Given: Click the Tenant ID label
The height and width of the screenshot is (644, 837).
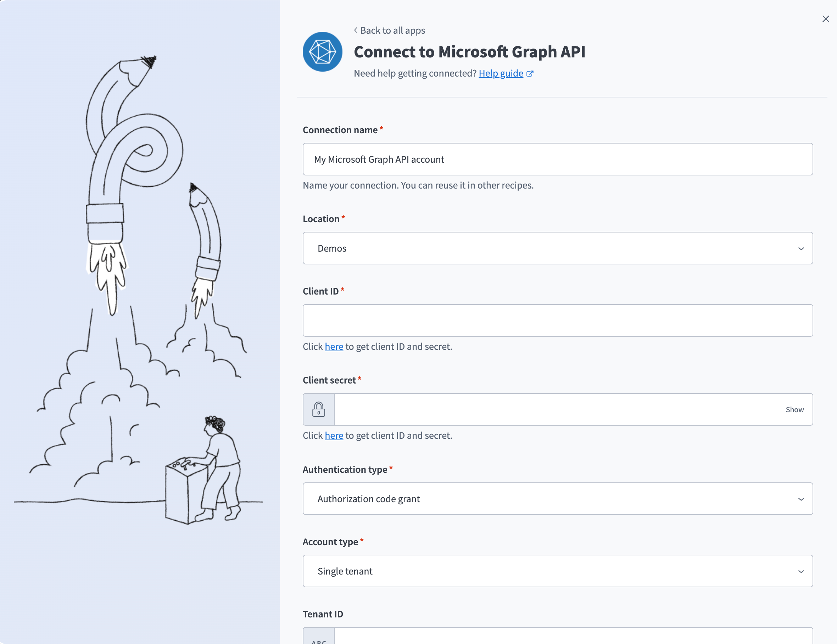Looking at the screenshot, I should point(323,614).
